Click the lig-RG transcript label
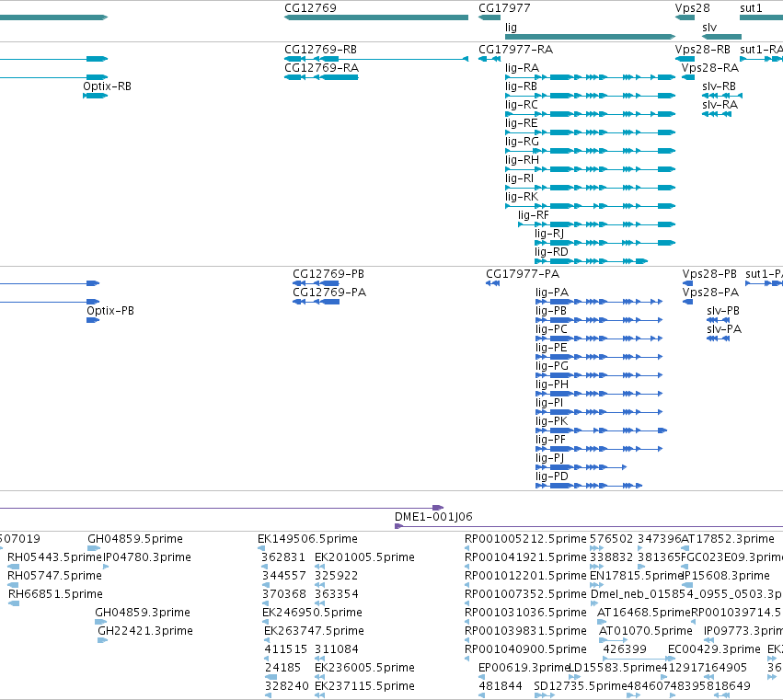 [x=522, y=142]
